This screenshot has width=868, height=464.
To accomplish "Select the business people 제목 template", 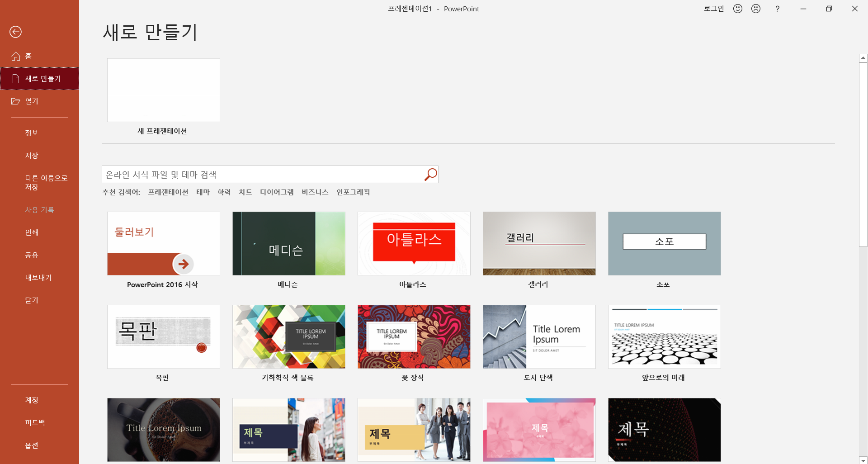I will [414, 430].
